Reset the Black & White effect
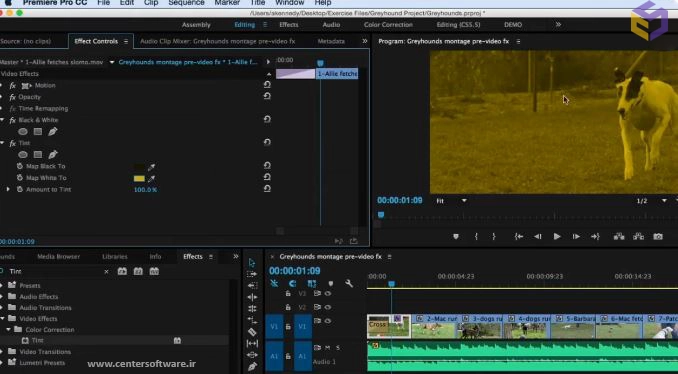This screenshot has height=374, width=678. pos(267,119)
